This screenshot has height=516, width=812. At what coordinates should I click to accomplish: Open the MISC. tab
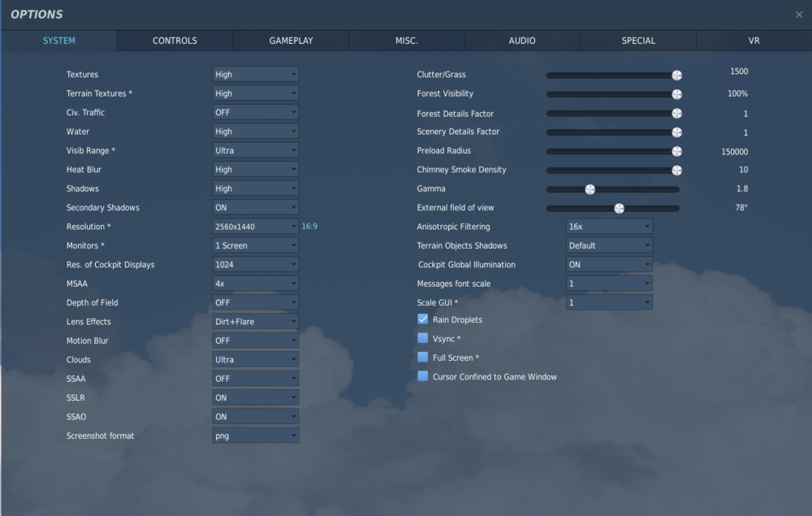pos(406,40)
